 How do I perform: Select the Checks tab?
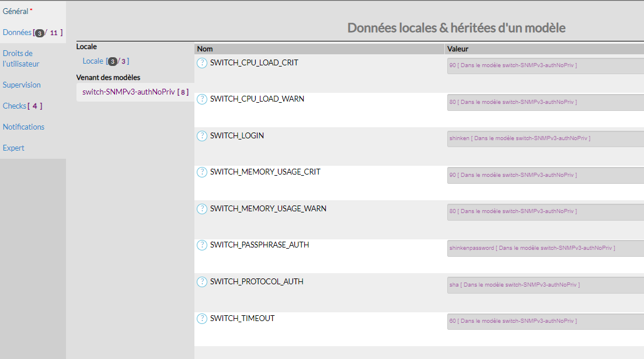click(15, 106)
